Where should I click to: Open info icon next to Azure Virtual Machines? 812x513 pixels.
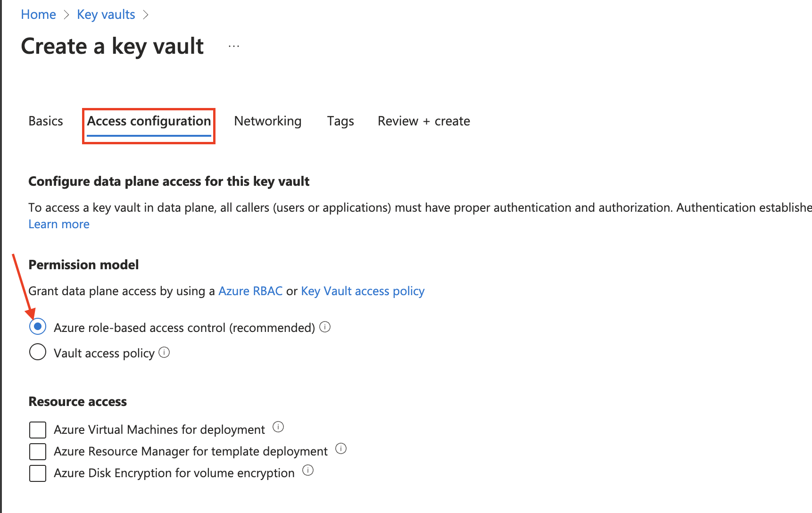click(278, 427)
